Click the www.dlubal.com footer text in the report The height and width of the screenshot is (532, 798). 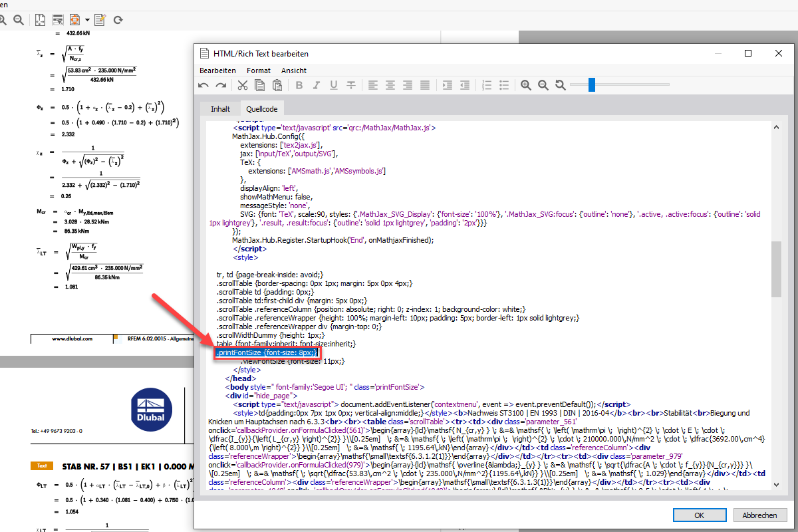point(72,338)
